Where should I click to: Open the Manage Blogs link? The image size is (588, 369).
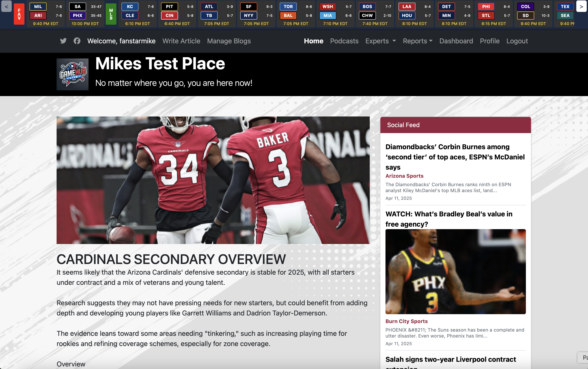pos(229,41)
